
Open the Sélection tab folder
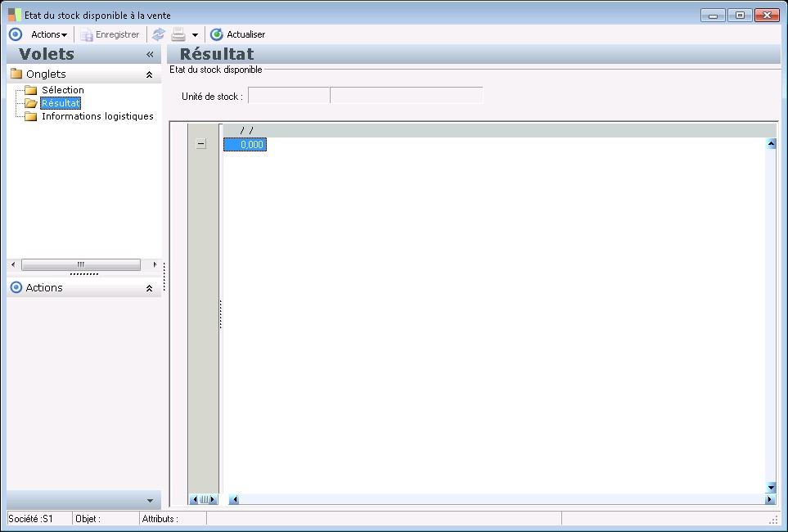pyautogui.click(x=63, y=90)
